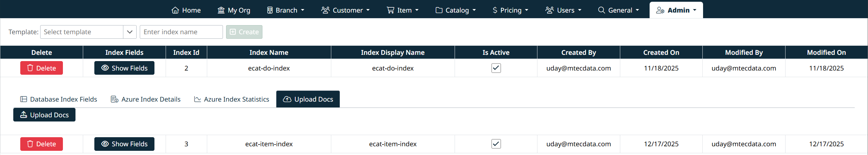Screen dimensions: 868x155
Task: Click the shopping cart Item icon
Action: [390, 10]
